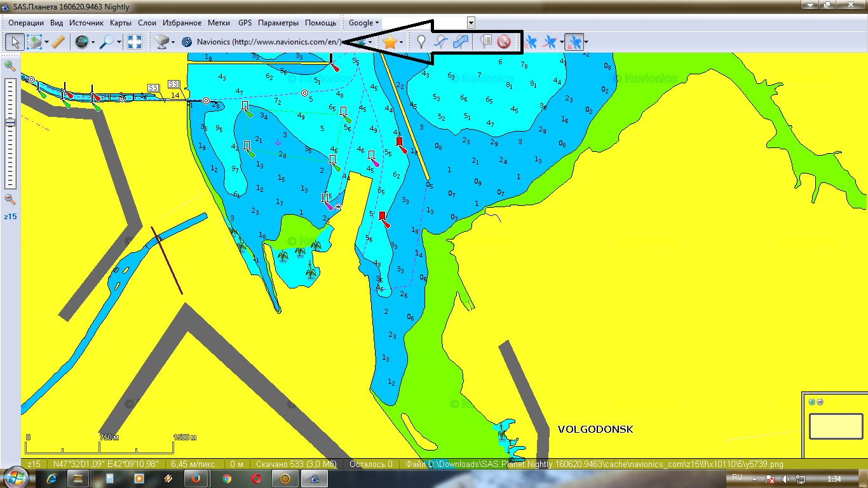Click the Firefox icon in taskbar
The width and height of the screenshot is (868, 488).
point(196,478)
